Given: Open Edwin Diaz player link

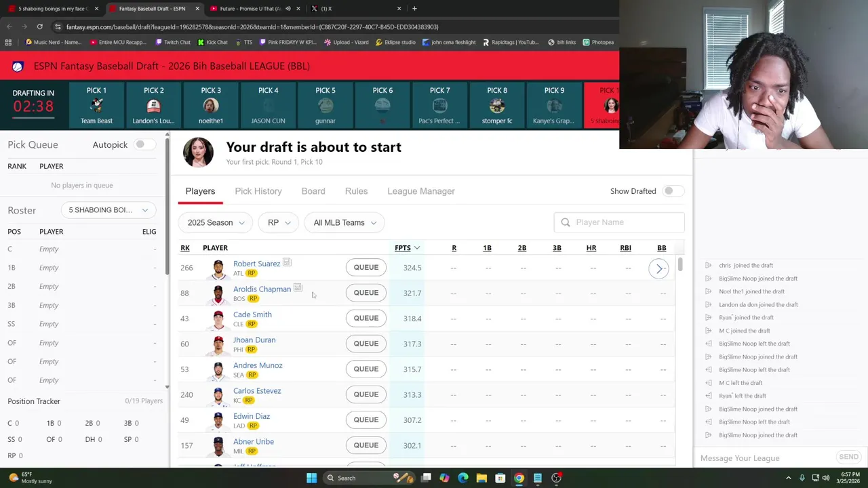Looking at the screenshot, I should (x=252, y=416).
